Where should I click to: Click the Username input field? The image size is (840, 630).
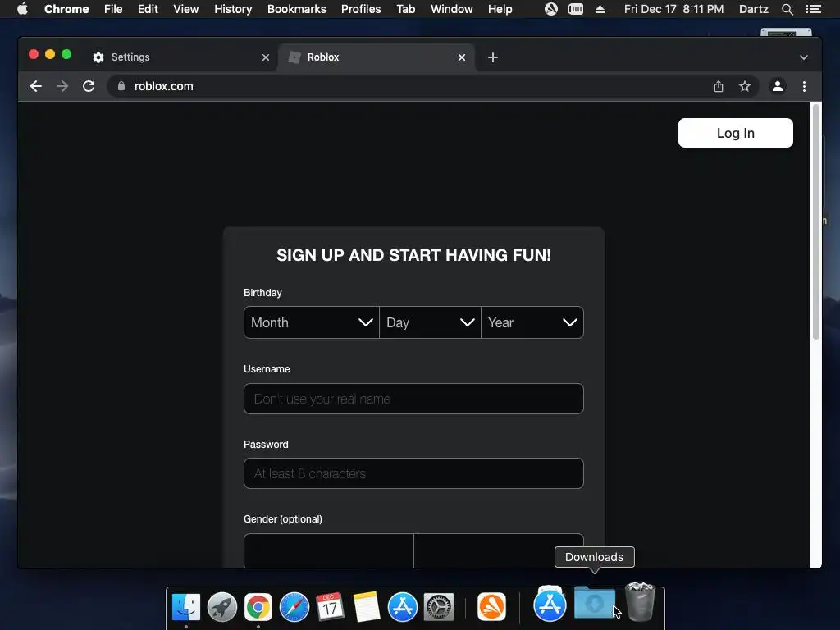tap(413, 399)
